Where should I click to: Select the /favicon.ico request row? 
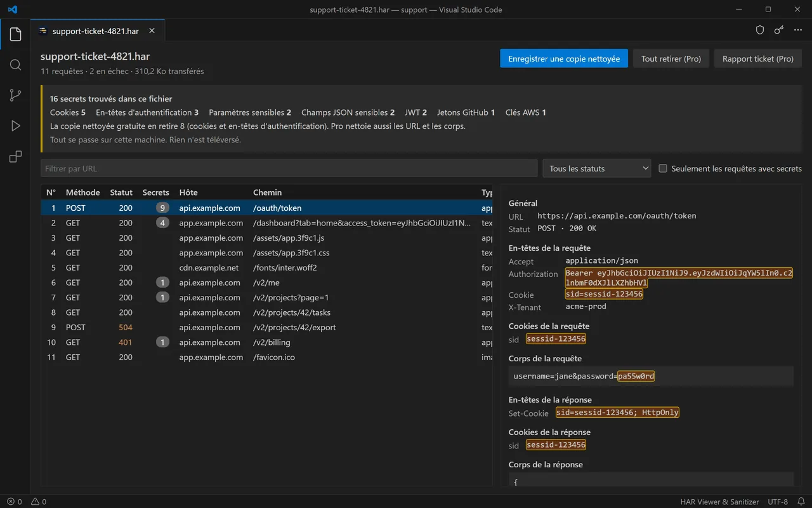(x=266, y=357)
